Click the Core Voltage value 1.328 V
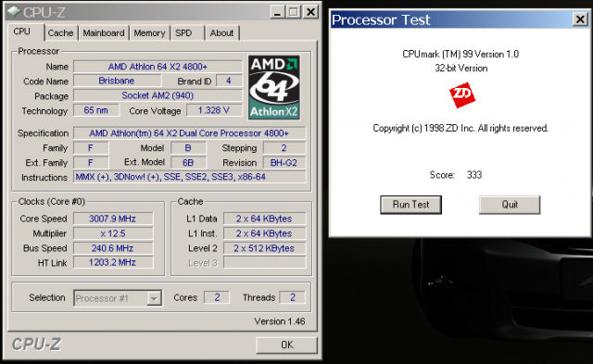This screenshot has height=364, width=593. tap(214, 110)
